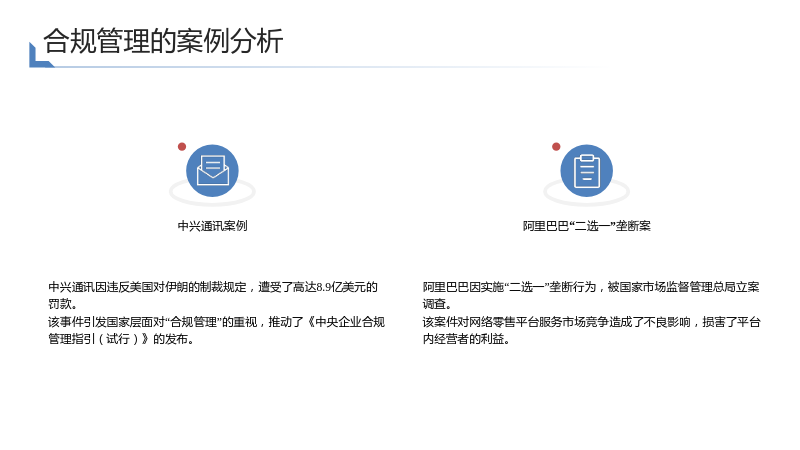Click the text mentioning 中央企业合规管理指引
Image resolution: width=800 pixels, height=450 pixels.
click(x=216, y=330)
